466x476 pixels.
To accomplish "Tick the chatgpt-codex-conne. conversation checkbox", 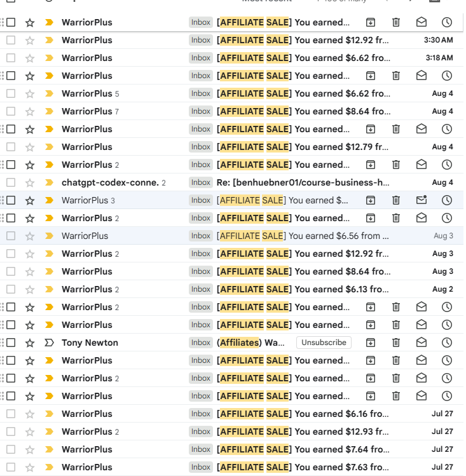I will pyautogui.click(x=11, y=182).
